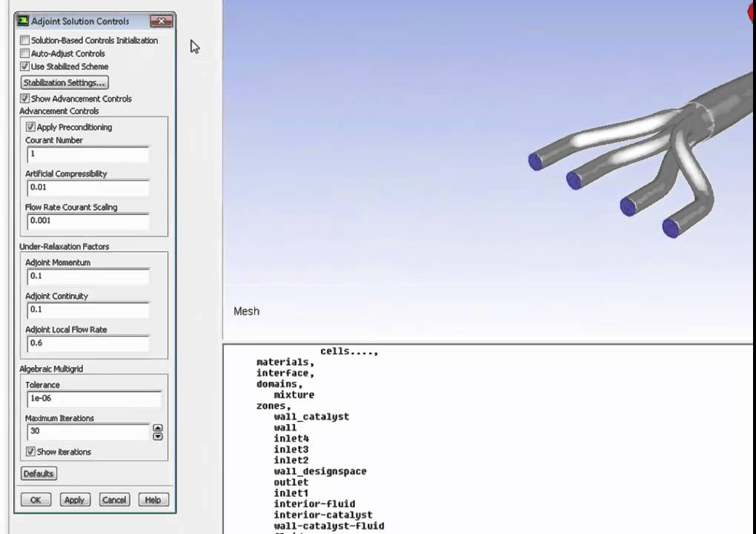This screenshot has width=756, height=534.
Task: Click 'interior-catalyst' in the console output
Action: [323, 515]
